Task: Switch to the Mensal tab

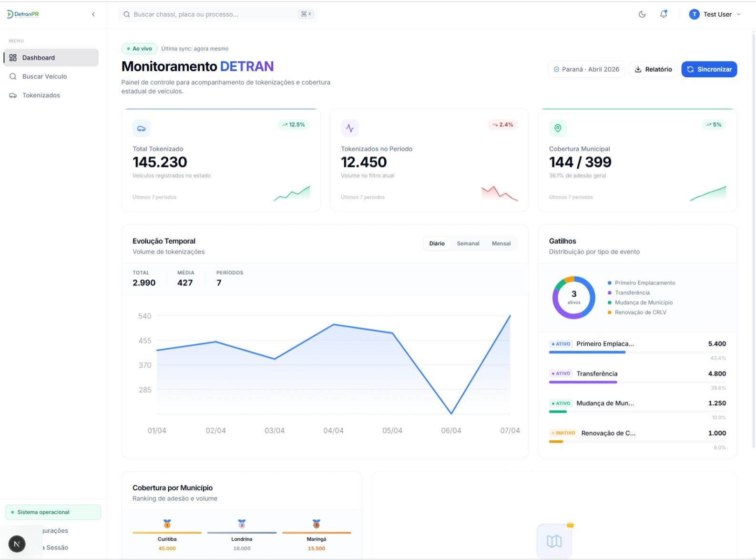Action: (501, 243)
